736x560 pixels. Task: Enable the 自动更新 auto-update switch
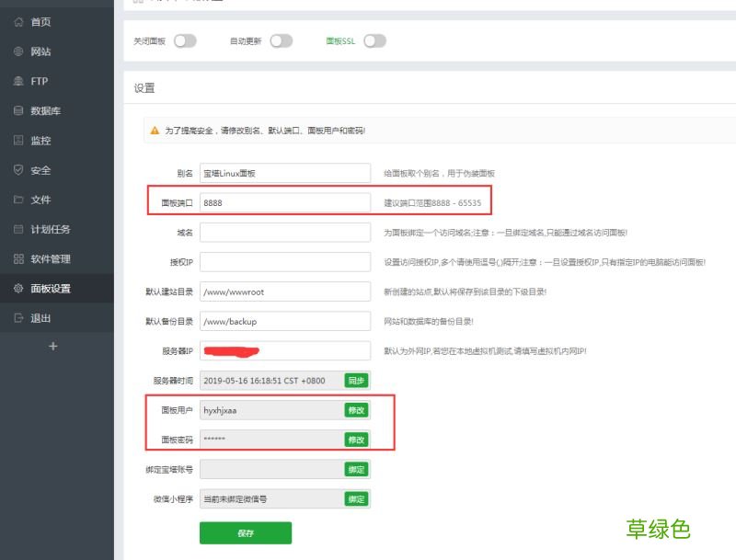282,40
